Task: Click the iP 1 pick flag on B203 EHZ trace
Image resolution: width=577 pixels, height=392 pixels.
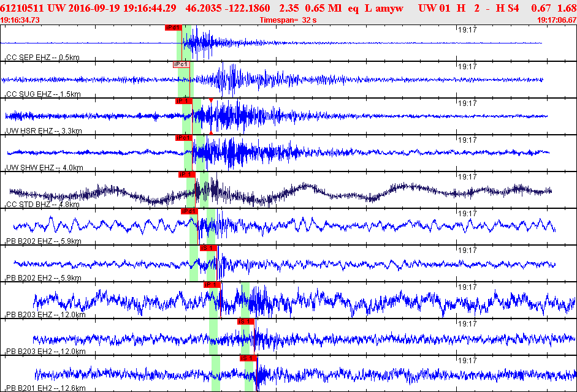Action: pyautogui.click(x=212, y=285)
